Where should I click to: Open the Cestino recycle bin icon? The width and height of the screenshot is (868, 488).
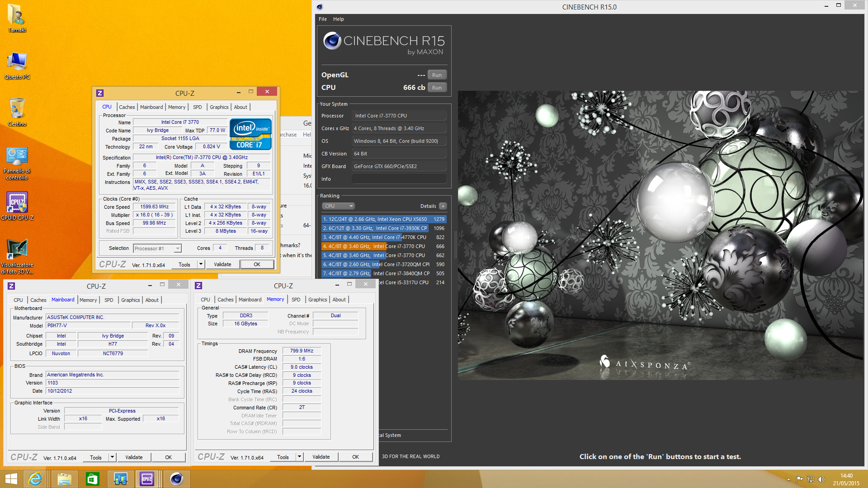(17, 113)
